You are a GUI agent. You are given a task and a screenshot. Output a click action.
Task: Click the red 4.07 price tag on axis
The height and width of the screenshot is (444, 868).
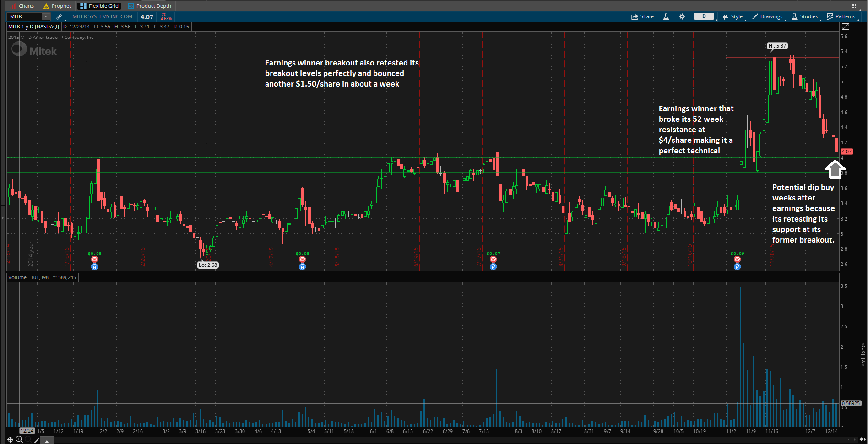coord(846,152)
